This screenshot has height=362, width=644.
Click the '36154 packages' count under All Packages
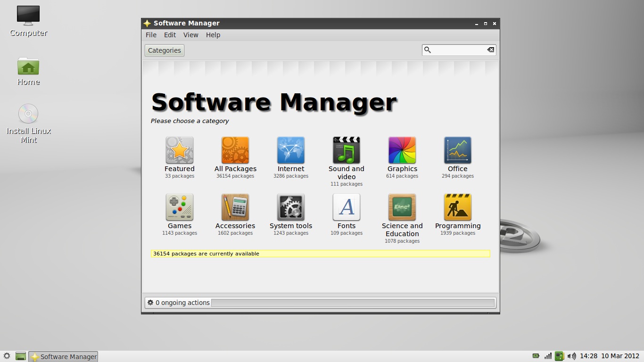pyautogui.click(x=235, y=176)
